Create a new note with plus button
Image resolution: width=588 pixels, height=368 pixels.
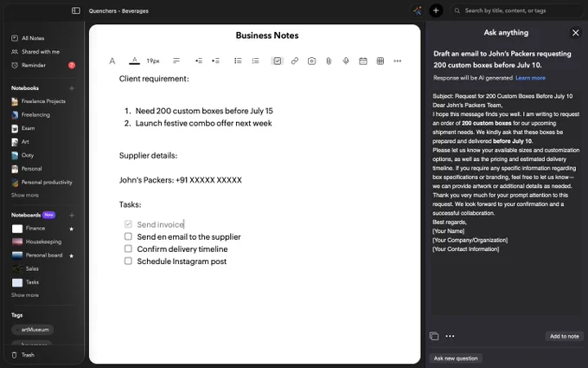436,10
